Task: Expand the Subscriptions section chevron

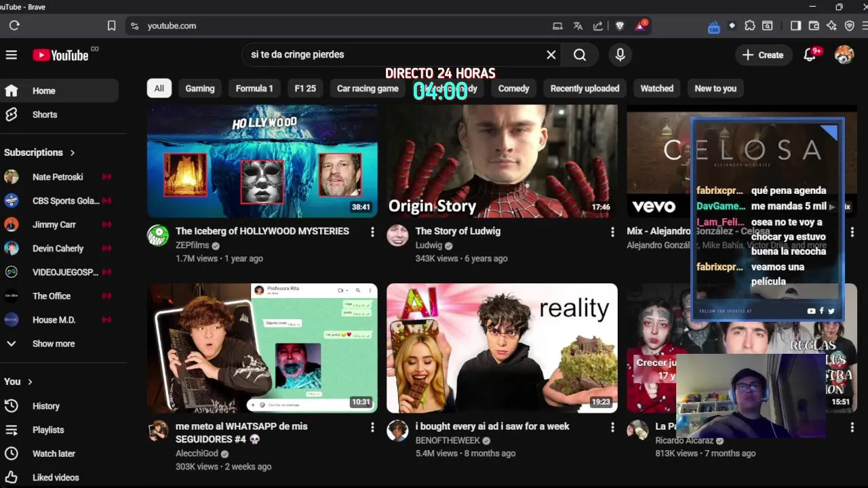Action: [x=73, y=152]
